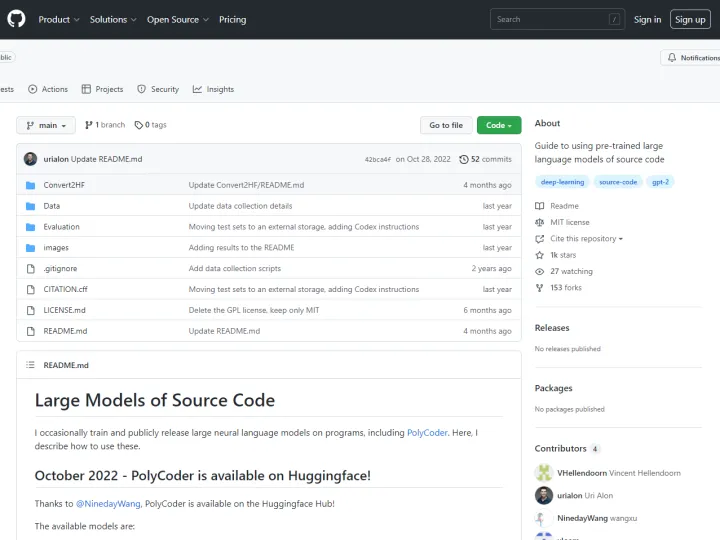This screenshot has width=720, height=540.
Task: Open the Evaluation folder
Action: click(x=62, y=227)
